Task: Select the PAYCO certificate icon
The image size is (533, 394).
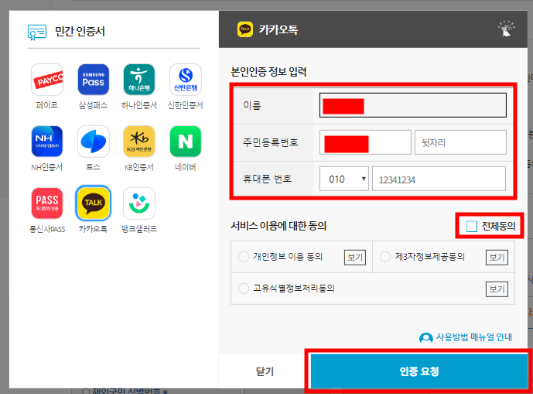Action: [47, 80]
